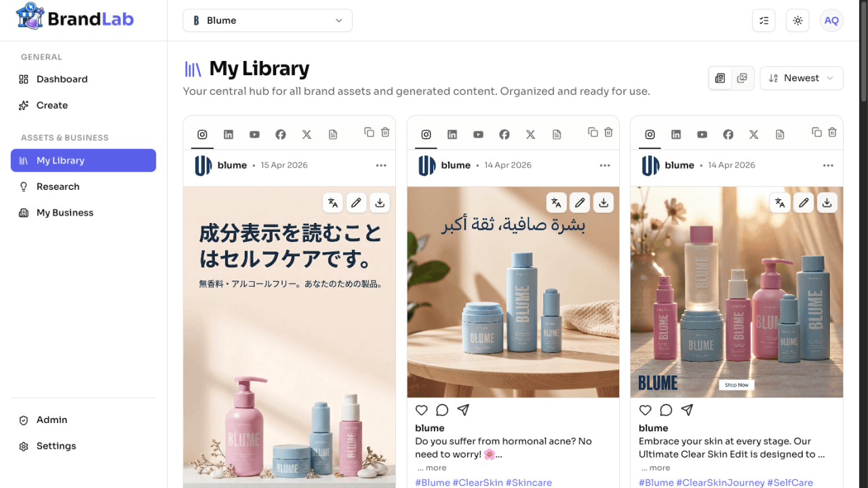The width and height of the screenshot is (868, 488).
Task: Open the checklist tasks icon in header
Action: click(764, 20)
